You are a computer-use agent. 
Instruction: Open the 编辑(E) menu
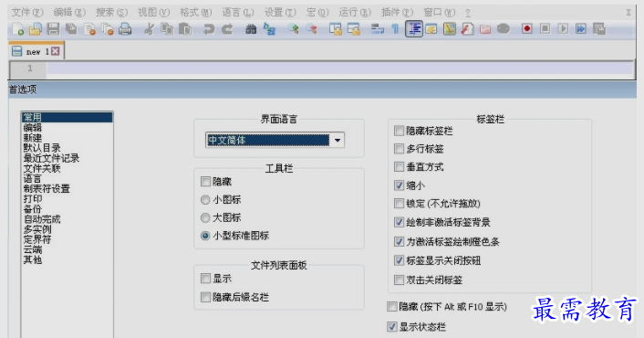tap(69, 13)
